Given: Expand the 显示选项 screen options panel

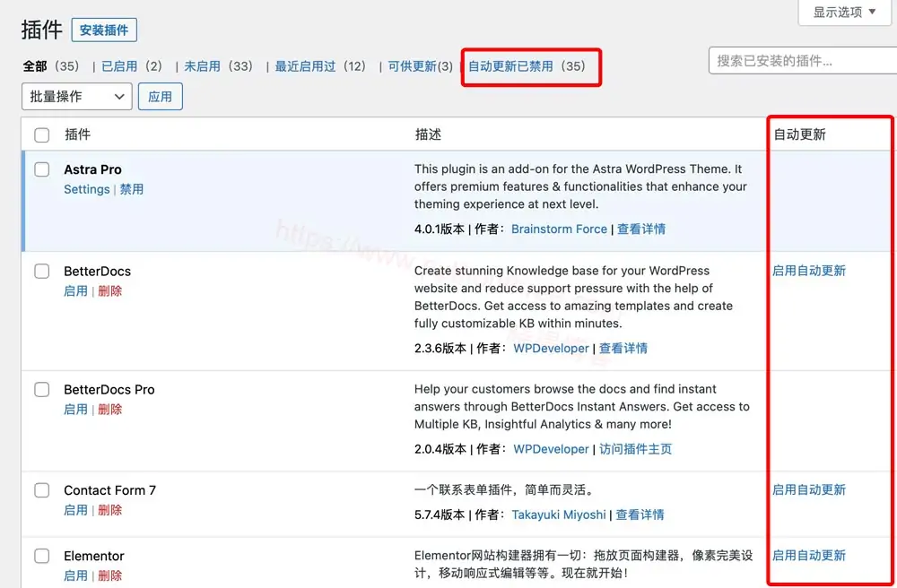Looking at the screenshot, I should [x=843, y=13].
